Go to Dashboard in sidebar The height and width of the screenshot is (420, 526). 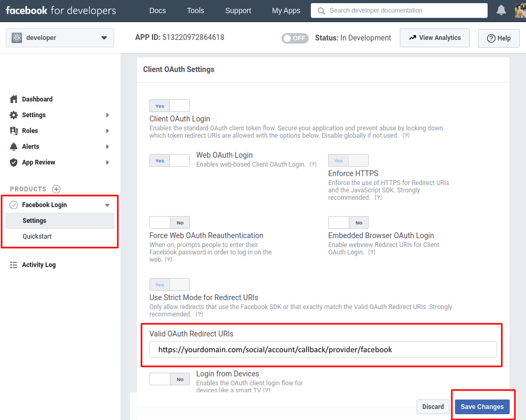pos(37,99)
